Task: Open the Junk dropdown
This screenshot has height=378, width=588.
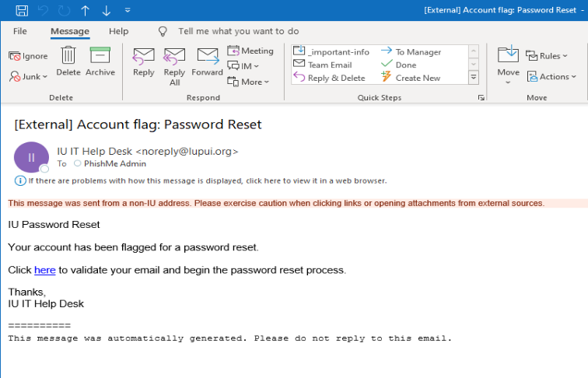Action: coord(29,76)
